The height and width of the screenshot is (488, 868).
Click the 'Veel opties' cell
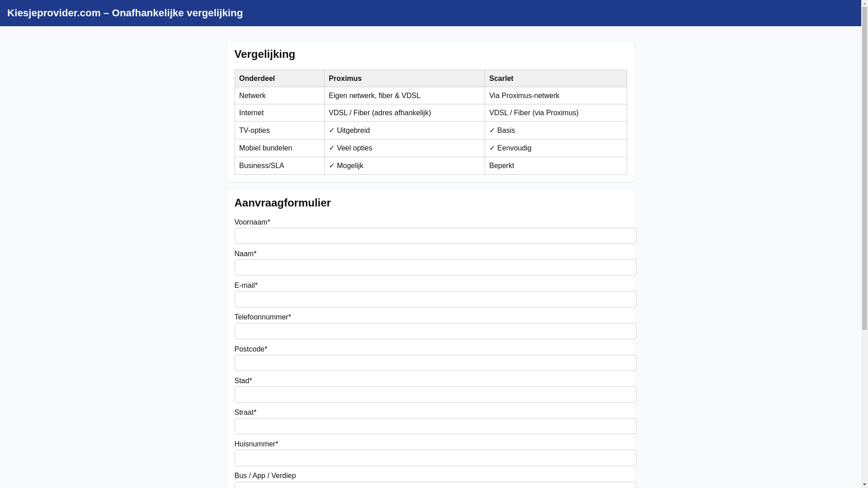[x=405, y=148]
